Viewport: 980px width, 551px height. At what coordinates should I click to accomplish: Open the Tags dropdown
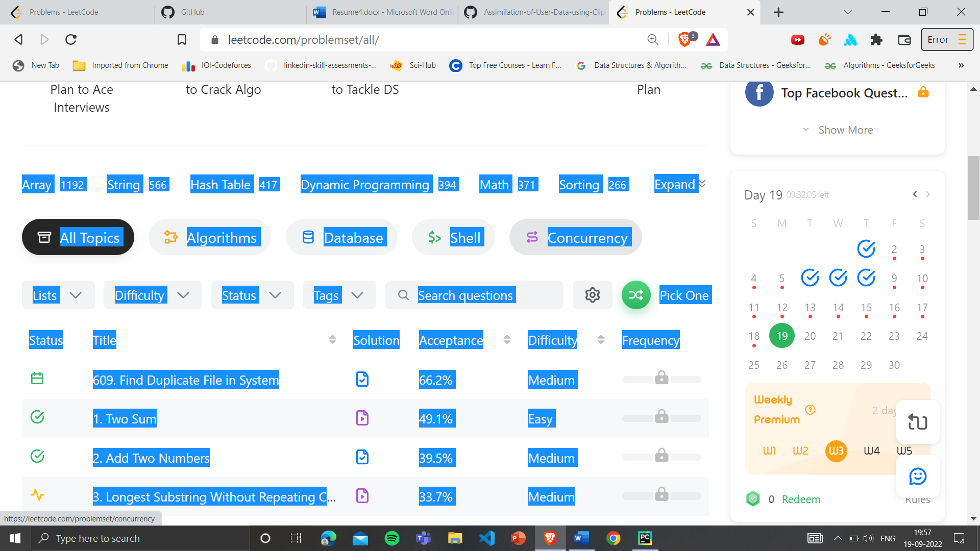pos(338,295)
